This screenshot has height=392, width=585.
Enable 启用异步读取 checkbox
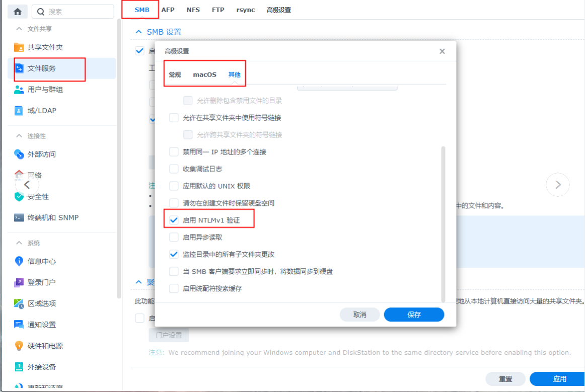coord(174,237)
